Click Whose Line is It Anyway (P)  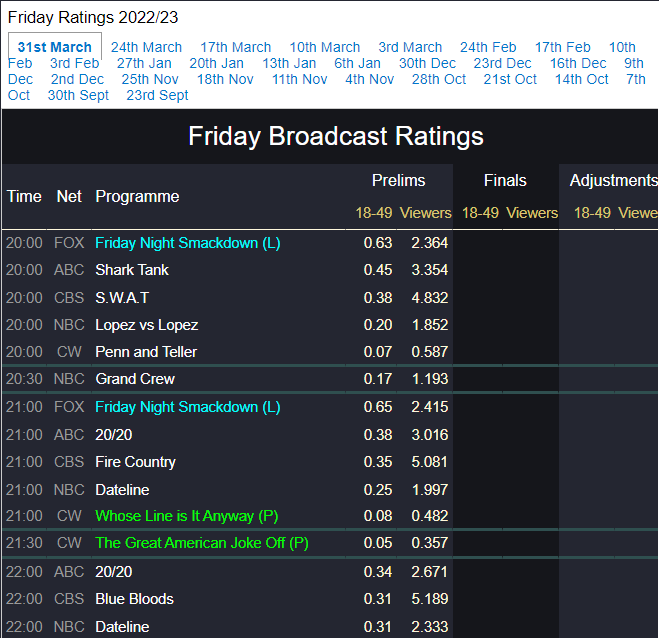pos(187,516)
